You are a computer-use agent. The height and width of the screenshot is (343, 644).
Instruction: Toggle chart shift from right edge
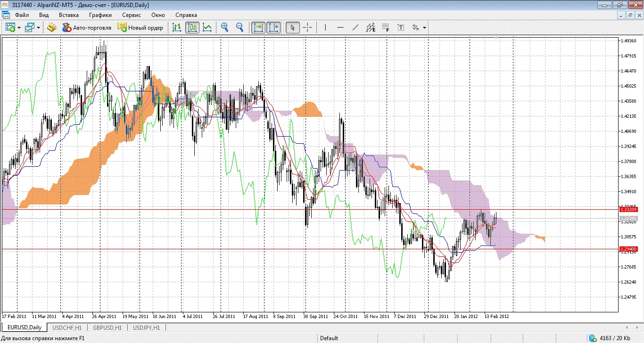click(x=273, y=27)
